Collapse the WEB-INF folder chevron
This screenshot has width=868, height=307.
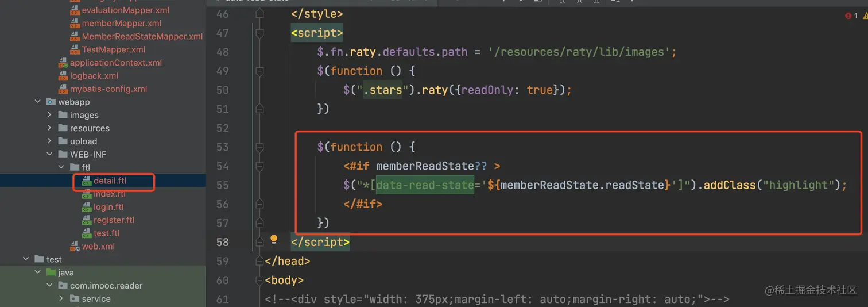50,154
